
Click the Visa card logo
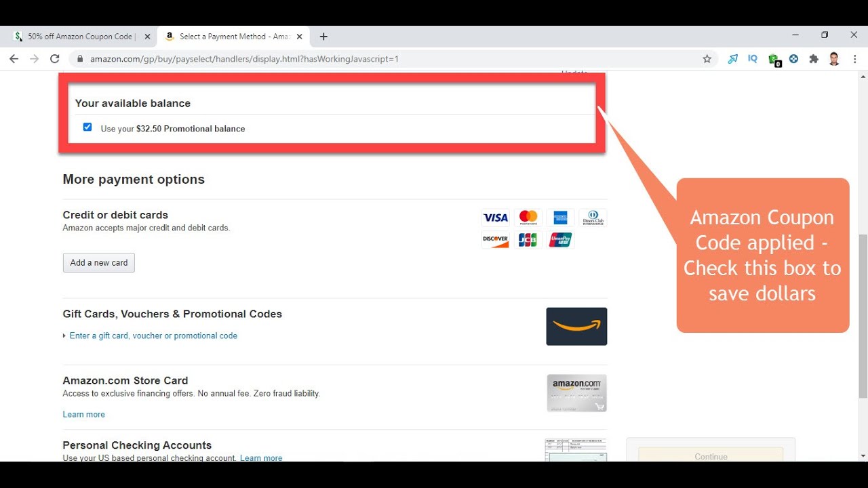click(x=495, y=218)
